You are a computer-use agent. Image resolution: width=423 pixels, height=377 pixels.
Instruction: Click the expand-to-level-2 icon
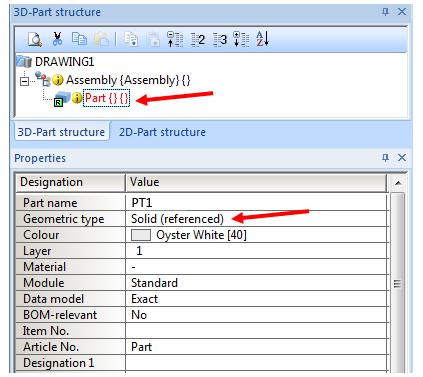click(198, 40)
